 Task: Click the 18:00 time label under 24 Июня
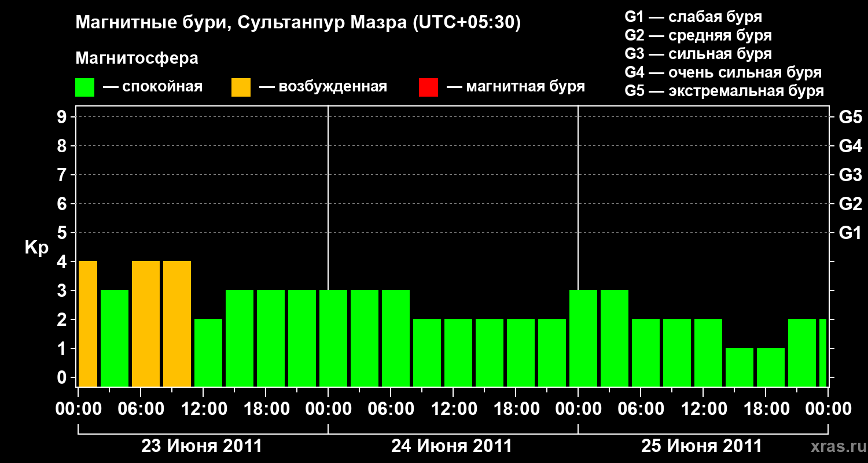pos(516,409)
